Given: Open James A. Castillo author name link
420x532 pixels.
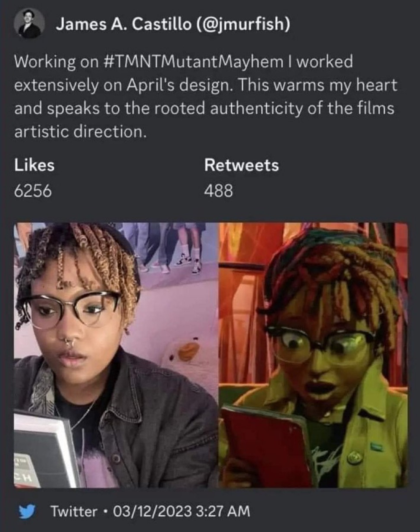Looking at the screenshot, I should coord(123,24).
